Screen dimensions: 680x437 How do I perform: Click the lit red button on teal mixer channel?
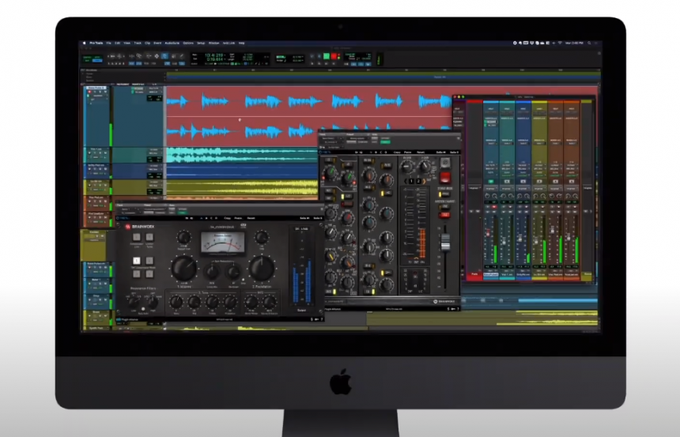tap(493, 207)
